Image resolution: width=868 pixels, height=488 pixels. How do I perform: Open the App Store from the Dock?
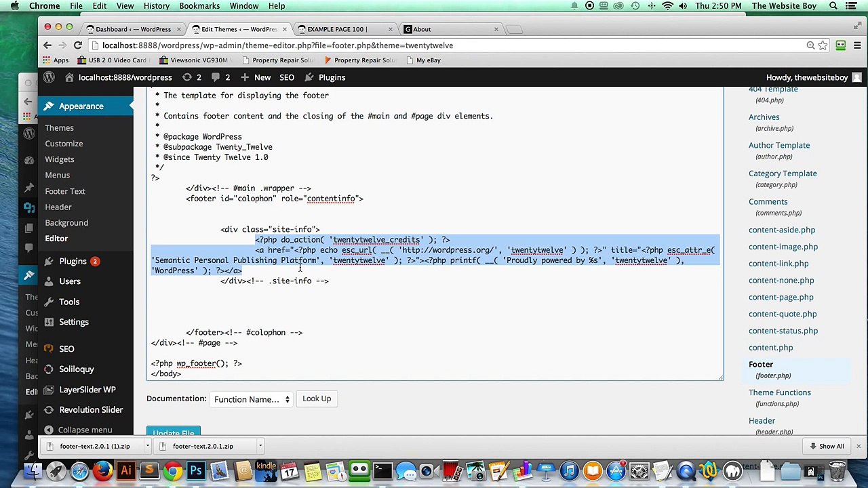(x=616, y=470)
